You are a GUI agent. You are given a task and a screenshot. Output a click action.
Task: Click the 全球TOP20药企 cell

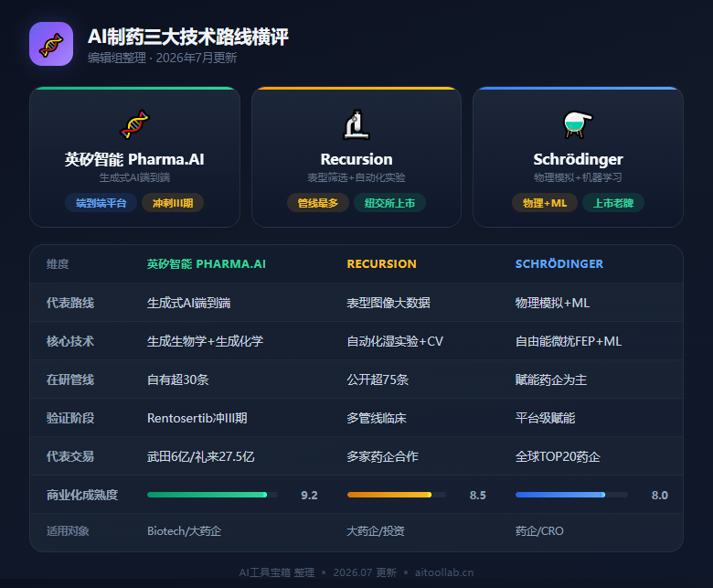(x=558, y=456)
